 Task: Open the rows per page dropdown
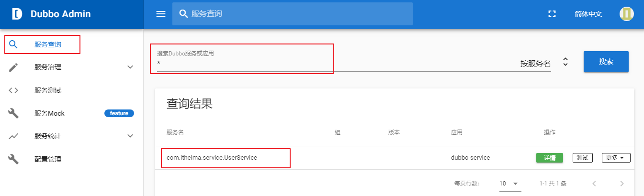pyautogui.click(x=509, y=184)
